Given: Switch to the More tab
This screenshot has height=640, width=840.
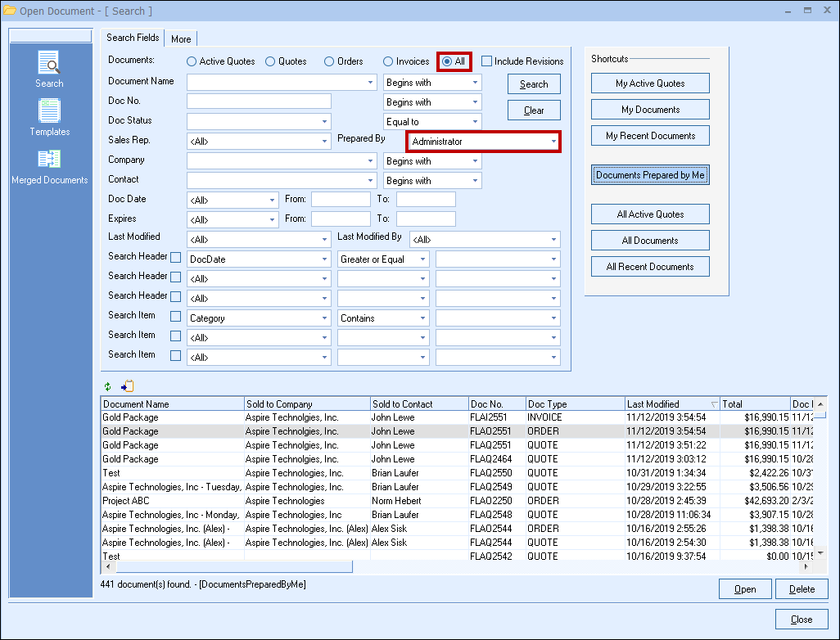Looking at the screenshot, I should (x=181, y=38).
